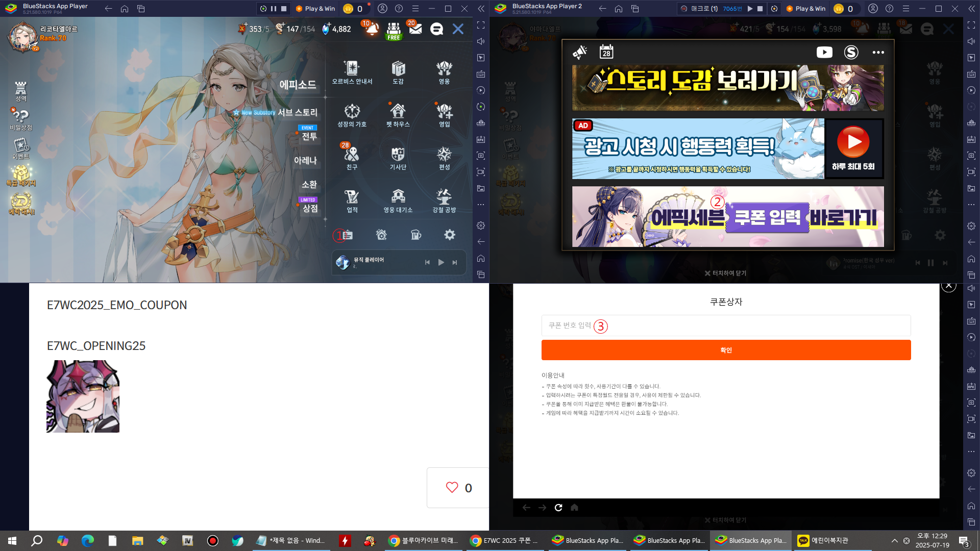
Task: Open the YouTube icon in notice popup
Action: click(x=824, y=52)
